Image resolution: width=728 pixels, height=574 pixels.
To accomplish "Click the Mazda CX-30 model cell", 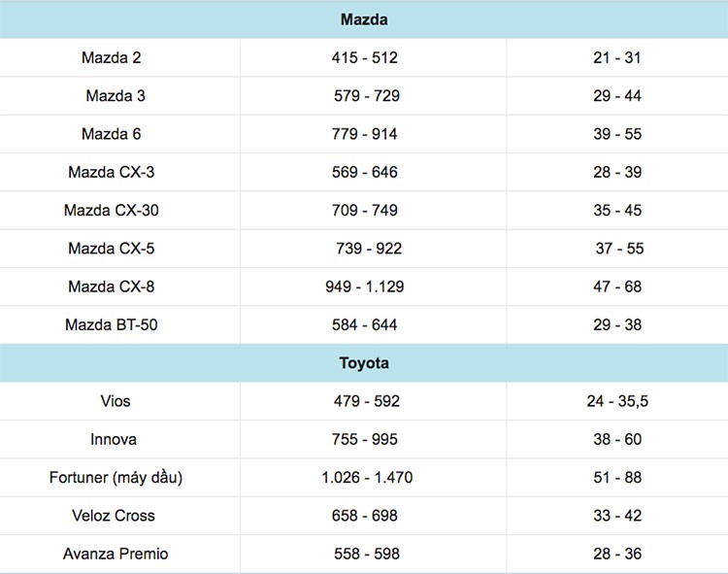I will pyautogui.click(x=112, y=211).
